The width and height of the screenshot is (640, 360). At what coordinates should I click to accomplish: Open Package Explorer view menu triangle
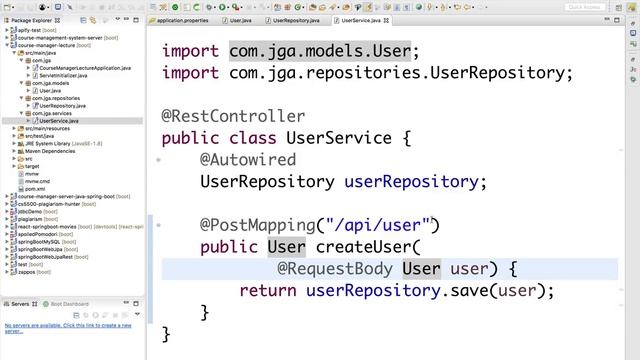118,19
